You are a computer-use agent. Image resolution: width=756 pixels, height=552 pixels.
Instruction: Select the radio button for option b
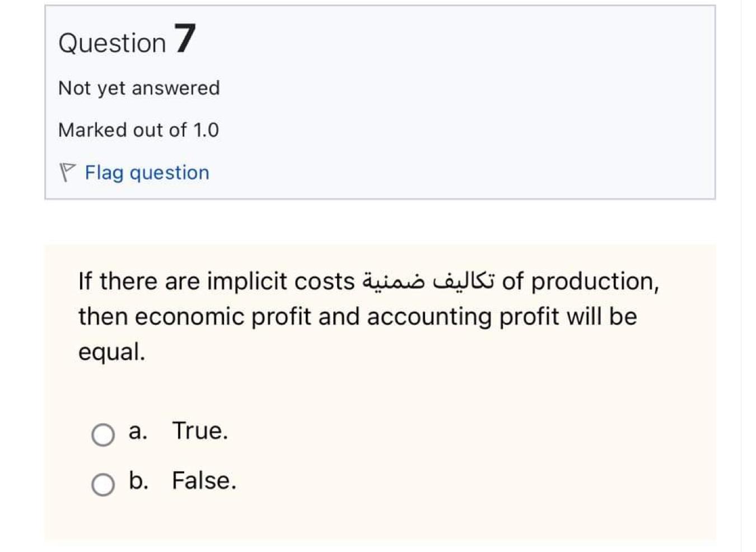click(x=103, y=485)
